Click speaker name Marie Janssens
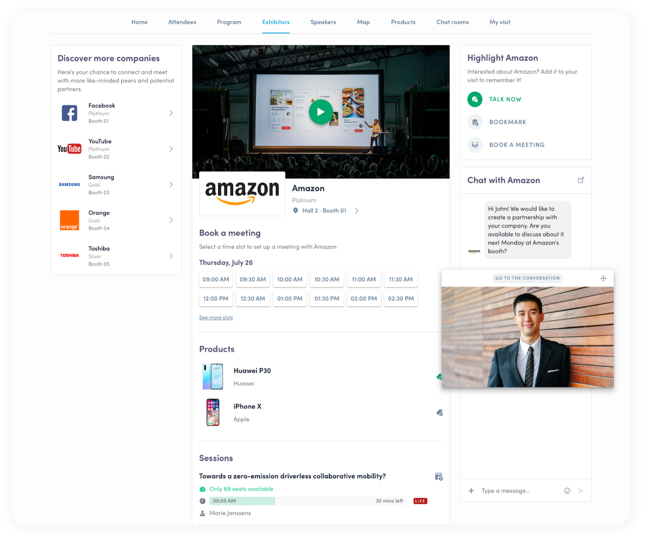The width and height of the screenshot is (645, 539). click(x=230, y=513)
